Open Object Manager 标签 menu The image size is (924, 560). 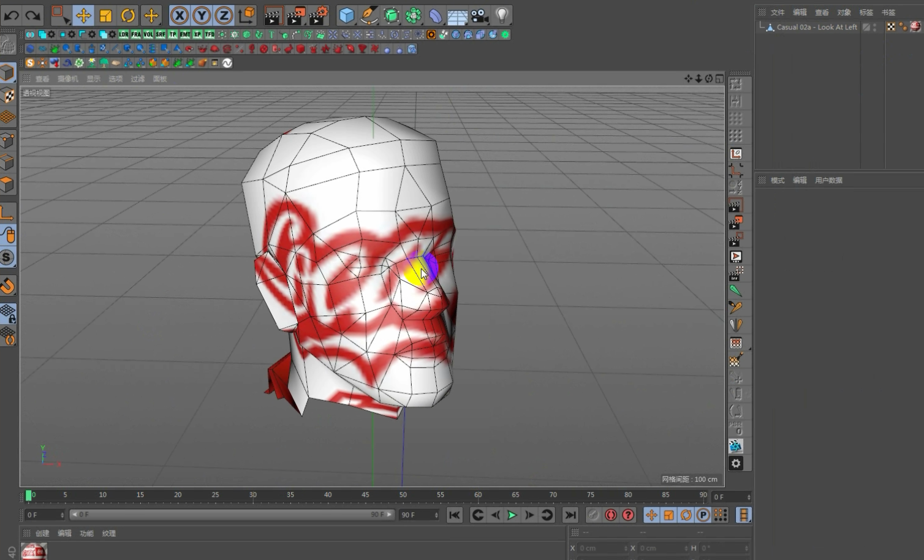click(866, 12)
